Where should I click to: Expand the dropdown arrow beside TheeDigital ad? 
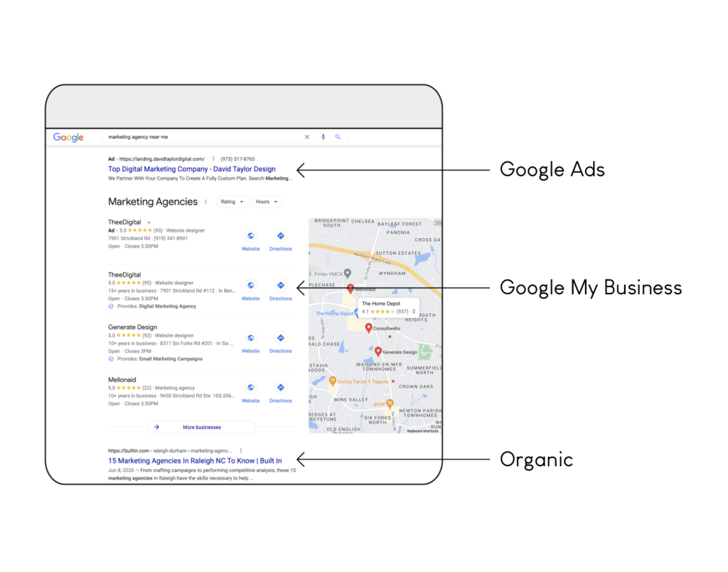tap(149, 222)
